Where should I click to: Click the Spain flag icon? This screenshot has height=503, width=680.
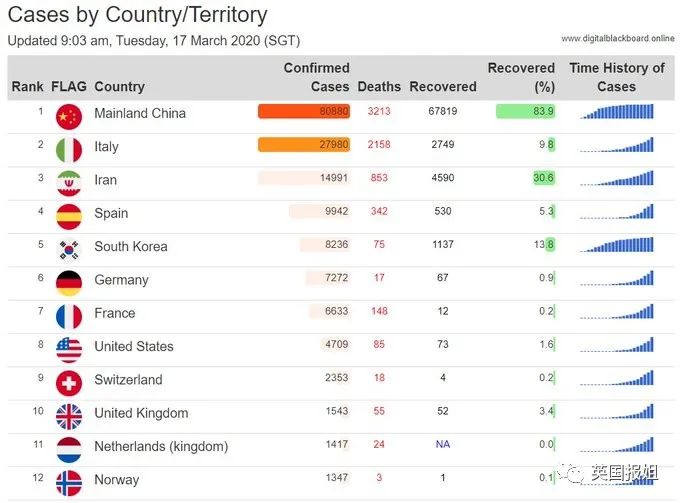coord(69,216)
